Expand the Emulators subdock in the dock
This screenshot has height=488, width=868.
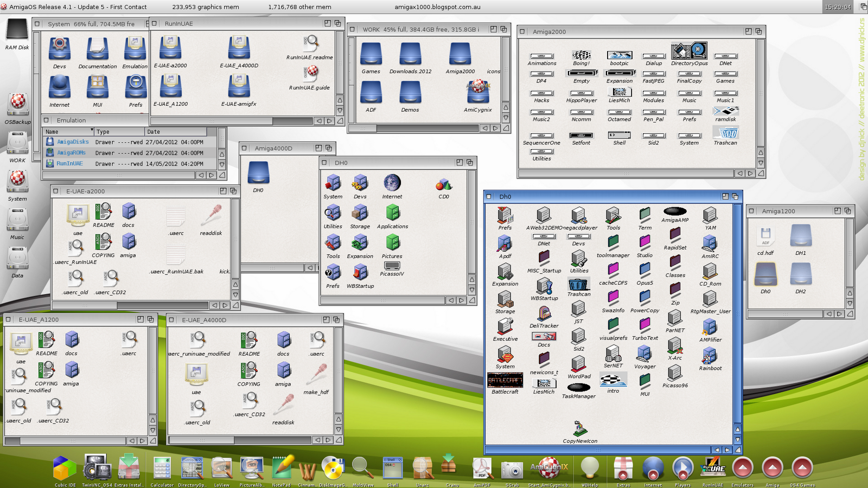coord(743,468)
